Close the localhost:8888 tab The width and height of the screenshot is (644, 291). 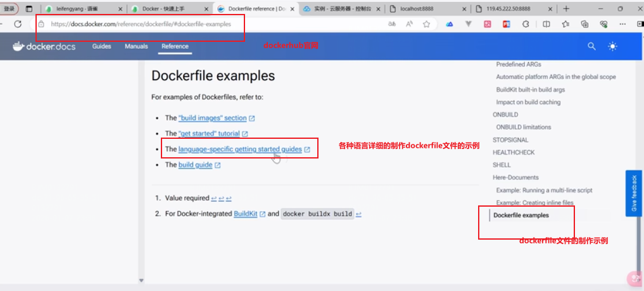464,9
